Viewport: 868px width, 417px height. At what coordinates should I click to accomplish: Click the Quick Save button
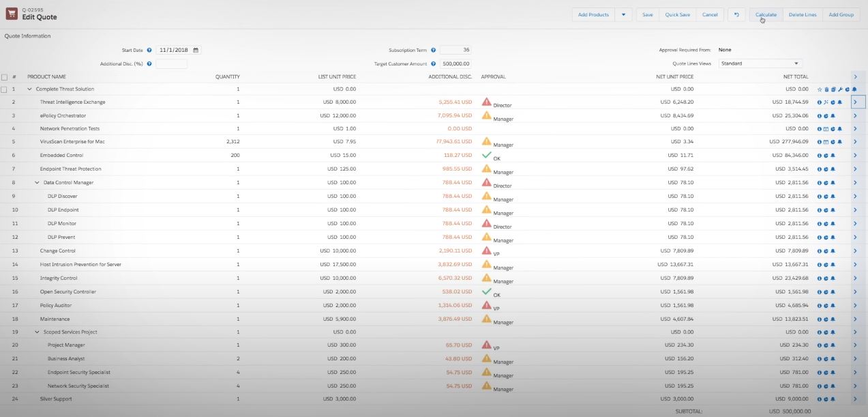(x=677, y=14)
